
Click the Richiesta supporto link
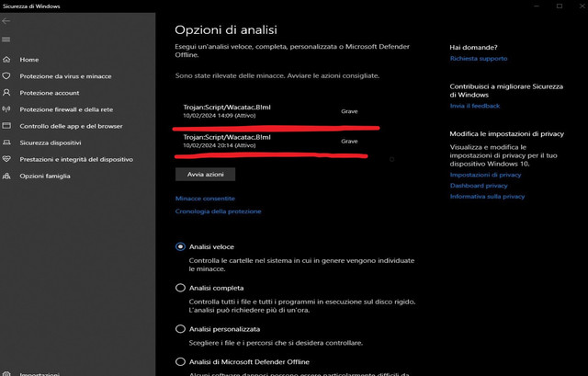pos(479,59)
